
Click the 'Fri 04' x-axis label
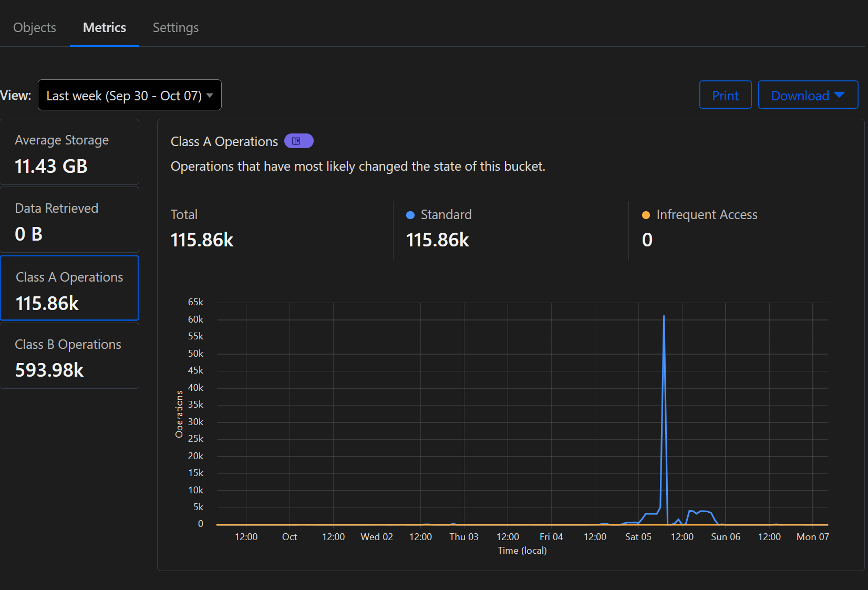point(551,537)
